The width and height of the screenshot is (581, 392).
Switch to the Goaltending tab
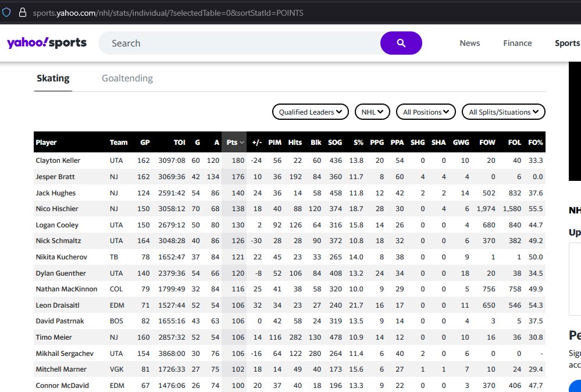tap(127, 78)
